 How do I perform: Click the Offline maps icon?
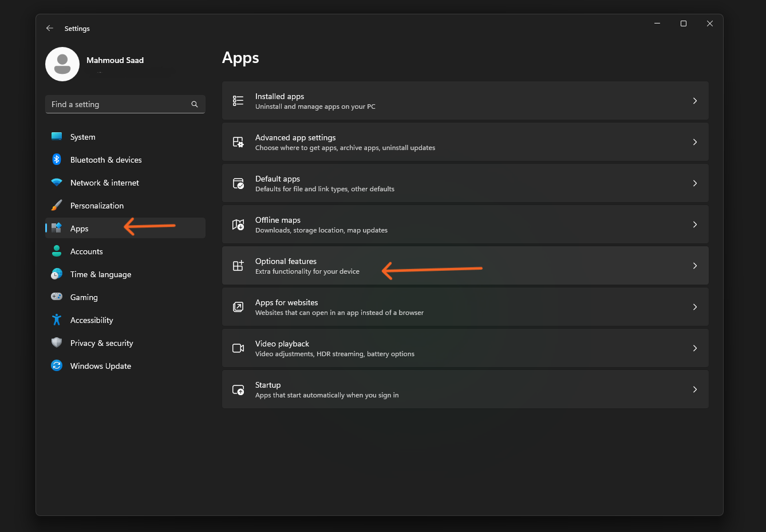238,224
